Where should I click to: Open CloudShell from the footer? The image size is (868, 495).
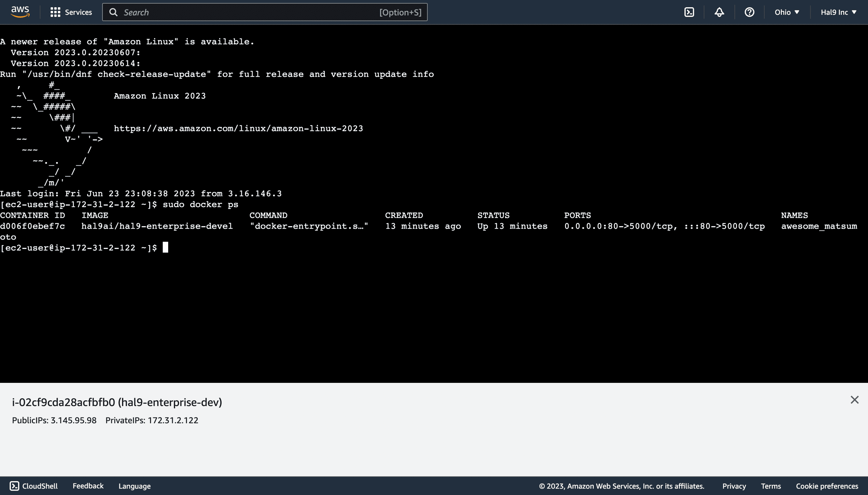34,486
